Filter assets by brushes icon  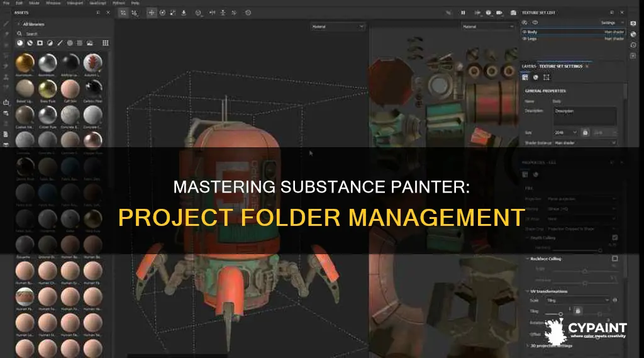coord(60,43)
